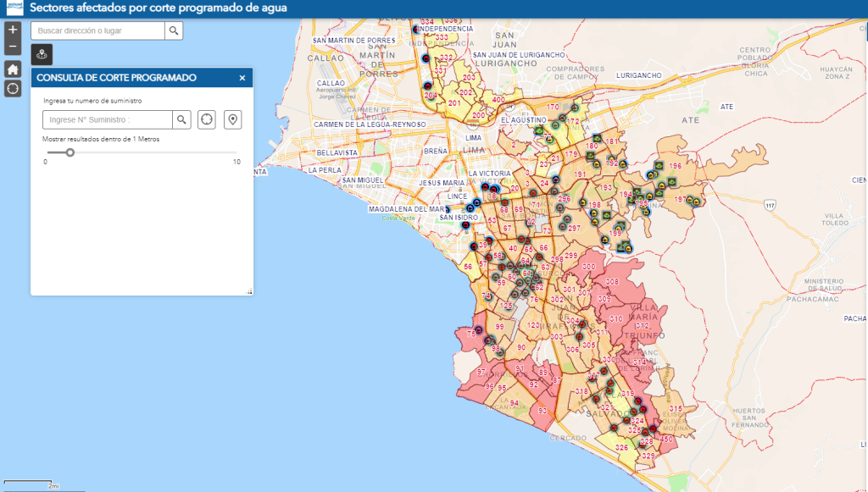
Task: Find my location with the locate button
Action: click(13, 88)
